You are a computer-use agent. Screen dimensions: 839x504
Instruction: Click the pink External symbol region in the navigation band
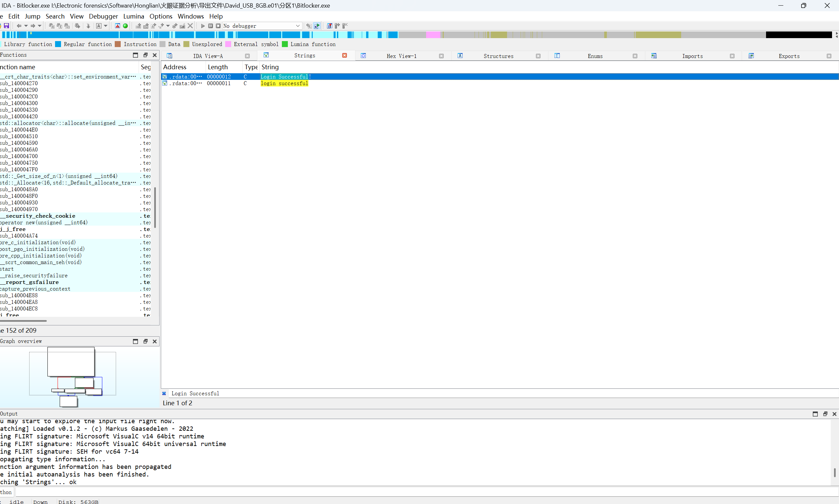coord(433,35)
